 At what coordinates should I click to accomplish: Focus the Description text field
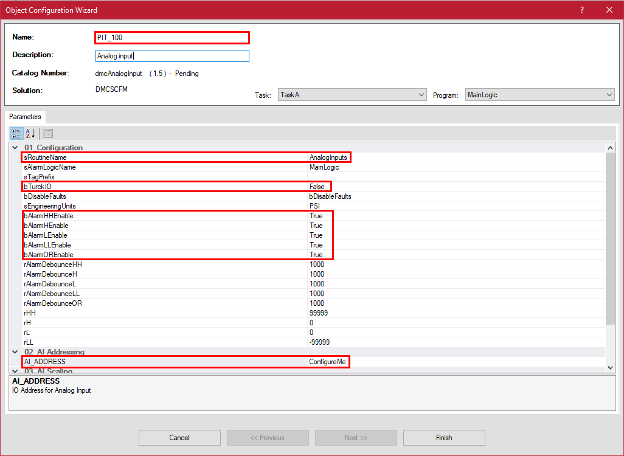[x=171, y=56]
